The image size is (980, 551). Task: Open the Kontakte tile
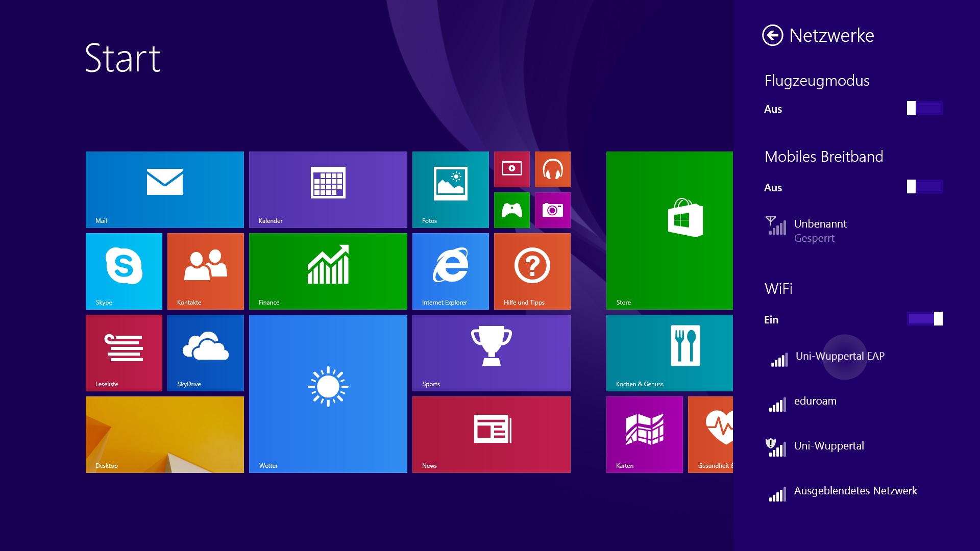coord(206,271)
